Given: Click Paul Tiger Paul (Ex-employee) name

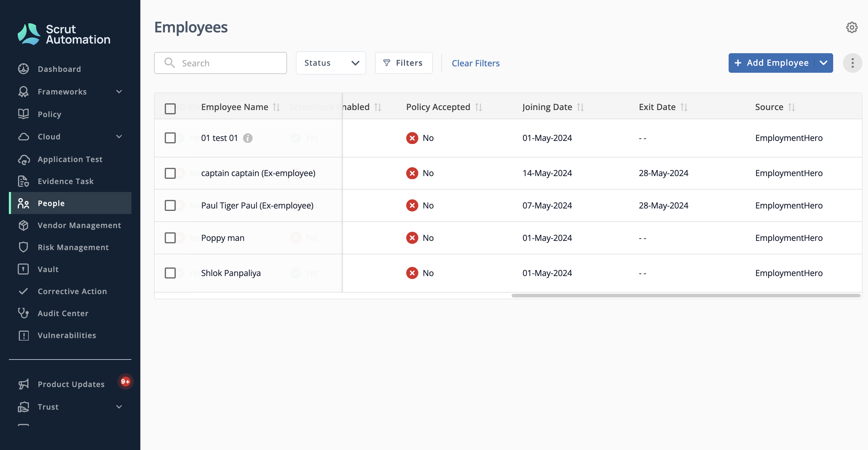Looking at the screenshot, I should (x=257, y=205).
